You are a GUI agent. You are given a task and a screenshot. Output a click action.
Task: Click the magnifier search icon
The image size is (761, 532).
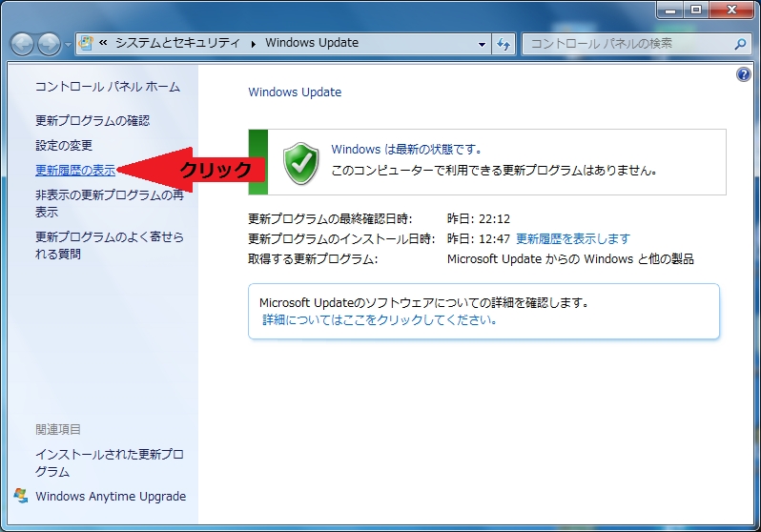(740, 44)
